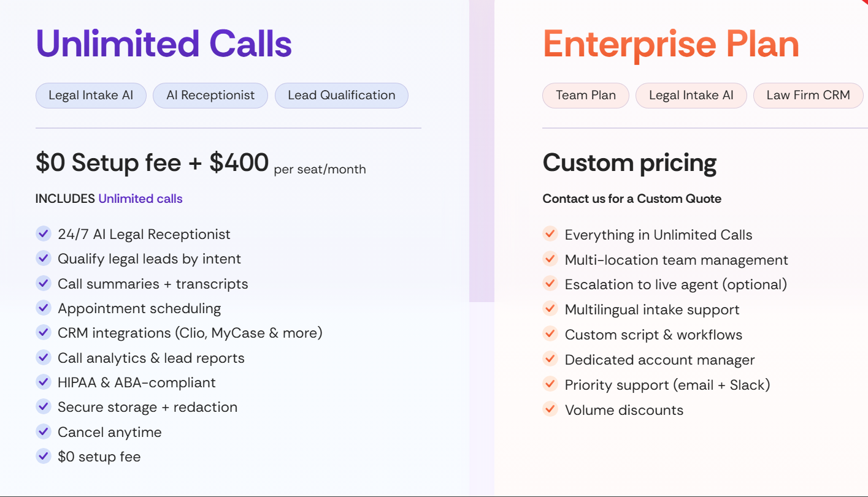The width and height of the screenshot is (868, 497).
Task: Open the Legal Intake AI tag under Unlimited Calls
Action: [x=91, y=95]
